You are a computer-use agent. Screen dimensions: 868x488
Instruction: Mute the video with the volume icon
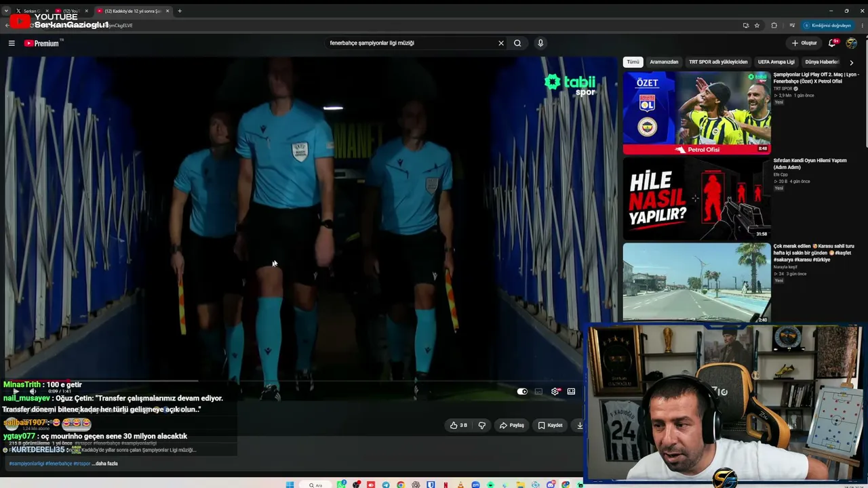[32, 392]
